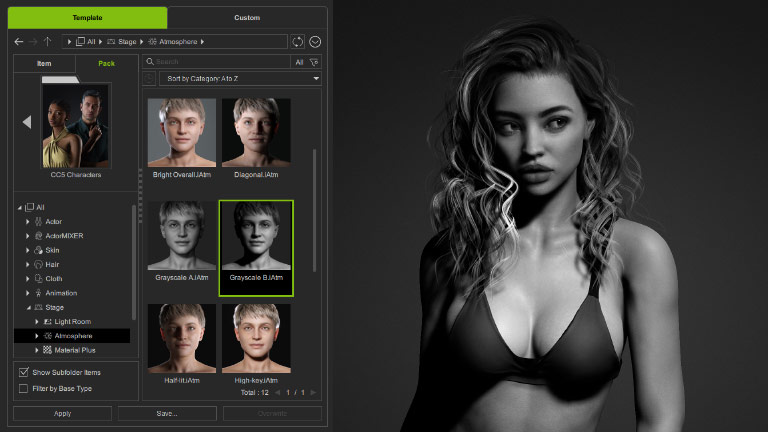Open the Sort by Category dropdown
768x432 pixels.
tap(240, 78)
